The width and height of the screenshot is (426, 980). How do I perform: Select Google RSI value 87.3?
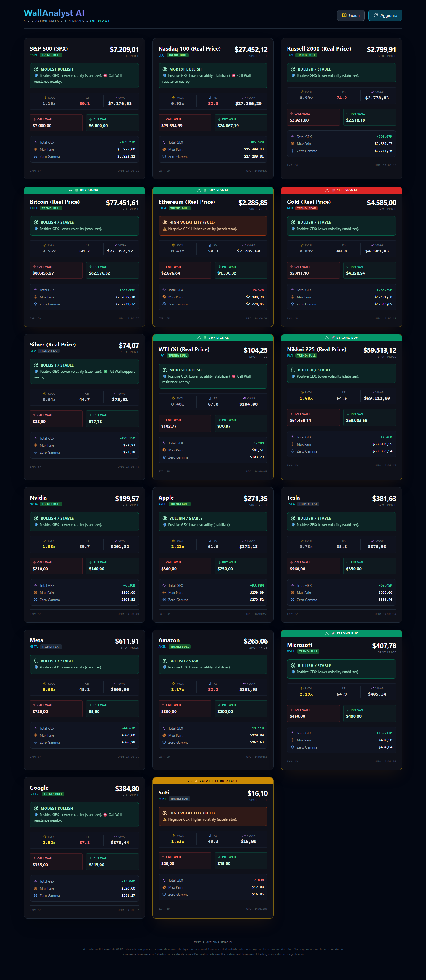(85, 842)
